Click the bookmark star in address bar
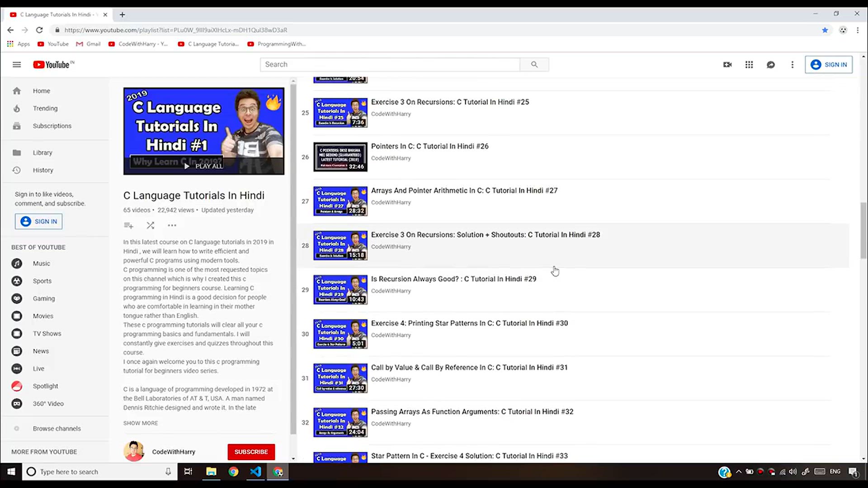 coord(825,30)
